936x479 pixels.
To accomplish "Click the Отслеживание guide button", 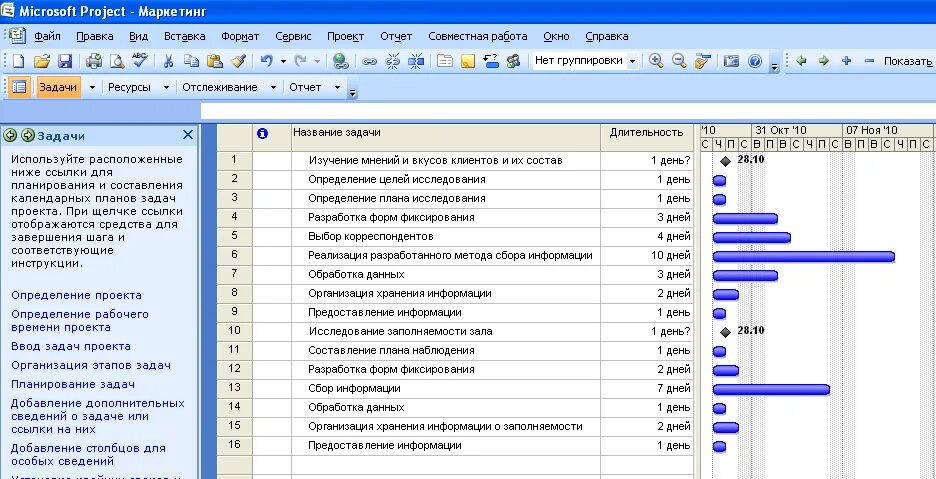I will [220, 87].
